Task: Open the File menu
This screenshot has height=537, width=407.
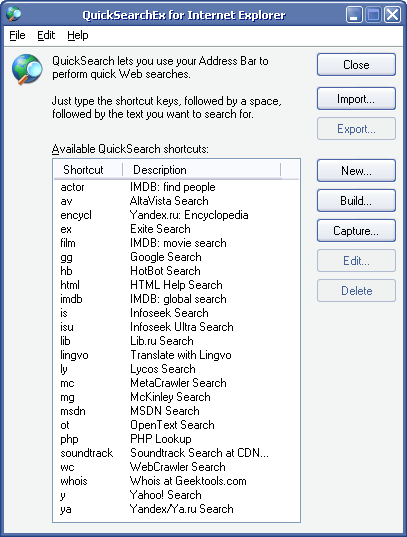Action: 17,35
